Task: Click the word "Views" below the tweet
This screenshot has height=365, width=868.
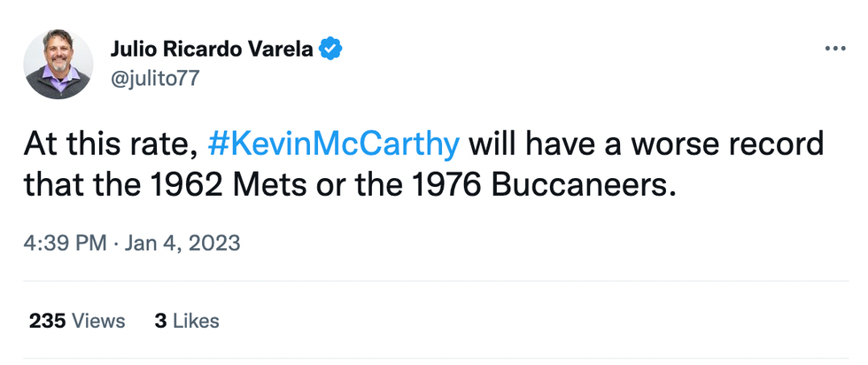Action: [x=99, y=320]
